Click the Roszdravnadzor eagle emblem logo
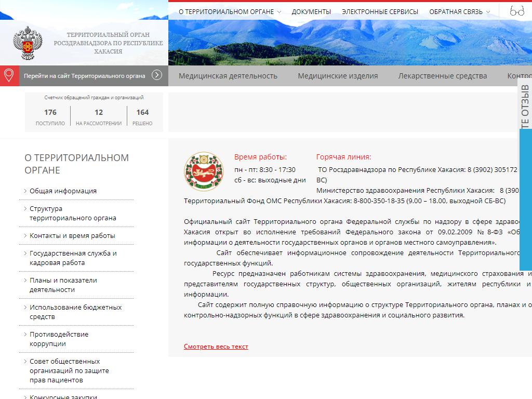The image size is (532, 399). pyautogui.click(x=25, y=44)
